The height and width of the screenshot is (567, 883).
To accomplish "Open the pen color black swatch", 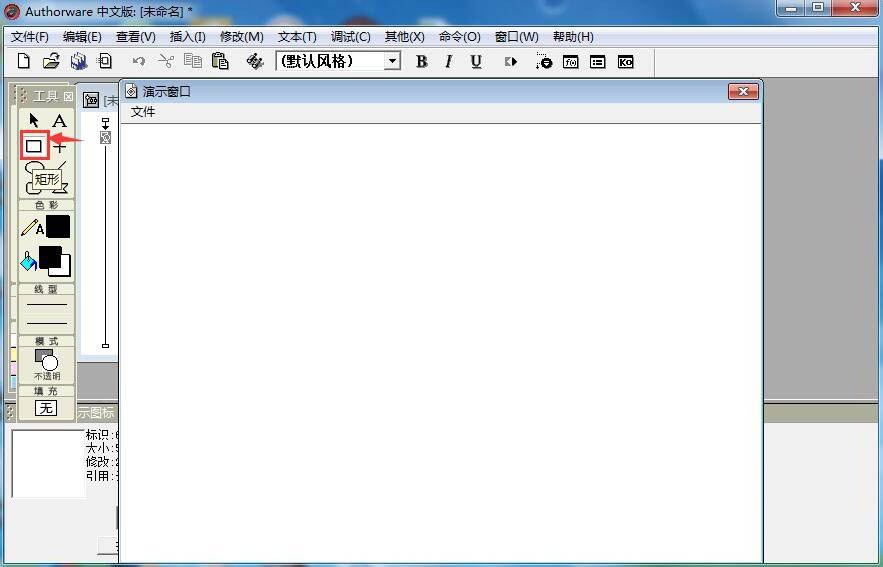I will tap(58, 226).
